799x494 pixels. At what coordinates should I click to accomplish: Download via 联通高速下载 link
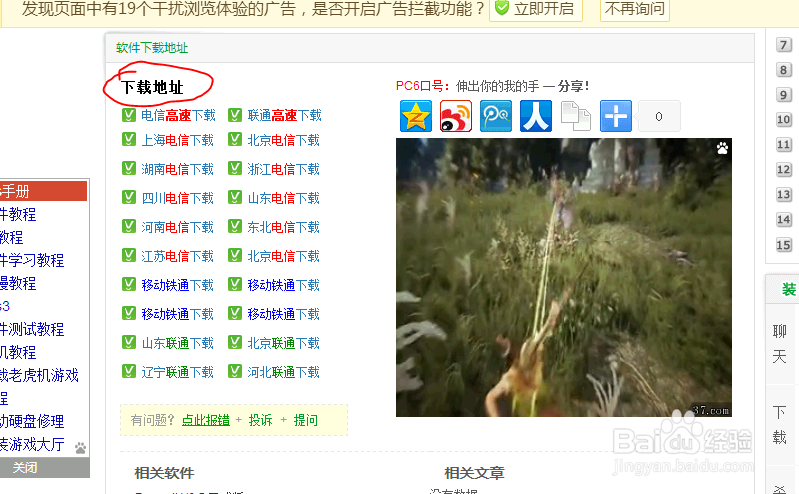click(x=284, y=116)
